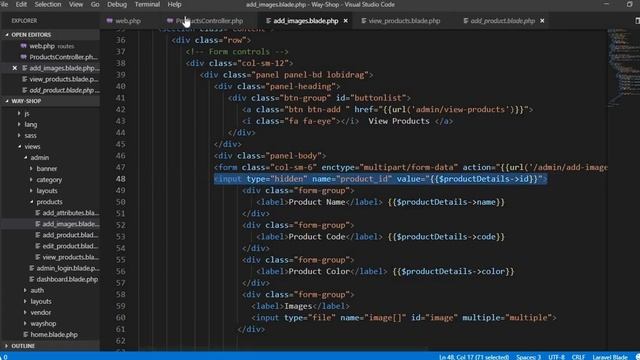Click 'Product Name' label text
640x360 pixels.
tap(317, 202)
